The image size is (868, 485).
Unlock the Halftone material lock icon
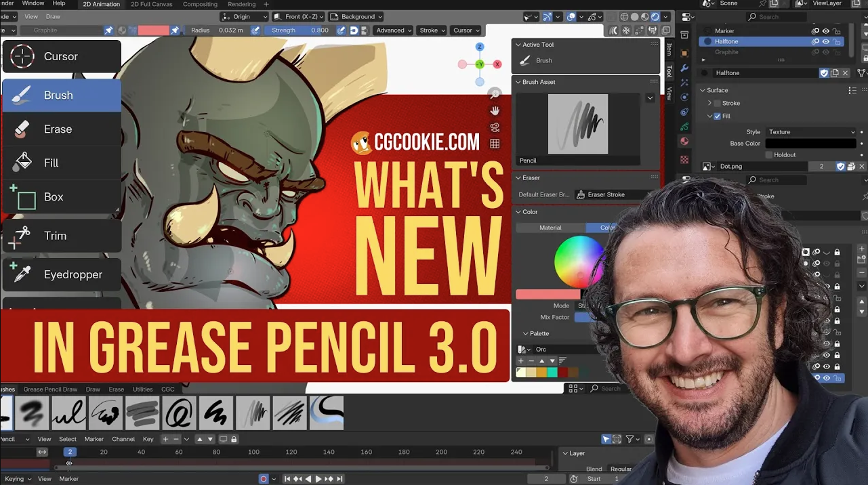point(838,41)
